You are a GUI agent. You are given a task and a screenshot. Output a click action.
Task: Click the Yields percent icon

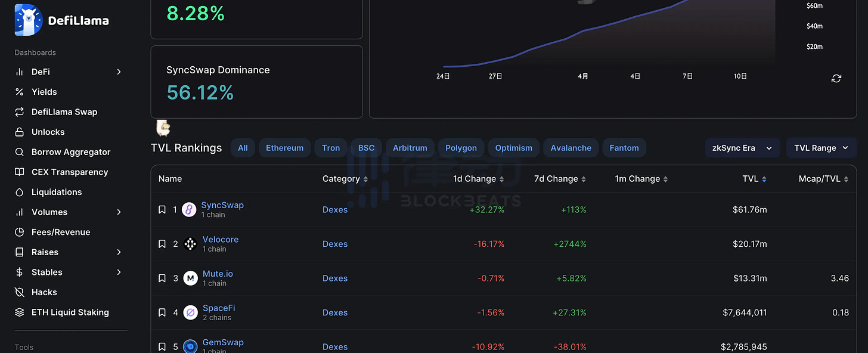point(20,92)
